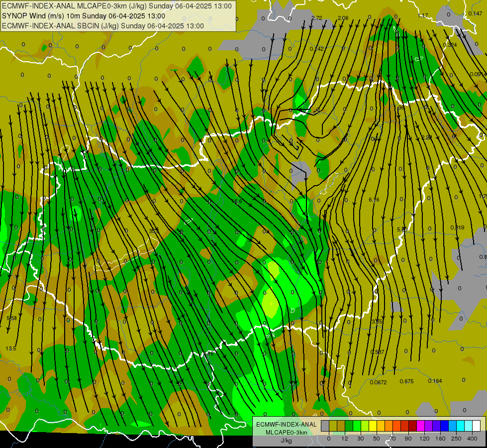The image size is (487, 448).
Task: Click the legend tick label 12
Action: tap(345, 439)
